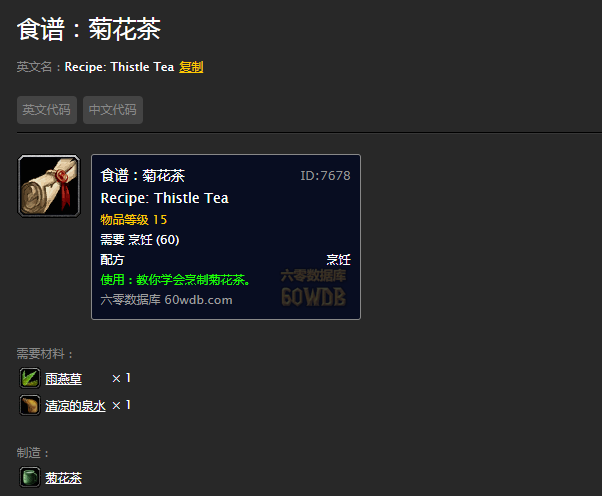Click the ID:7678 label in tooltip
602x496 pixels.
pyautogui.click(x=325, y=176)
